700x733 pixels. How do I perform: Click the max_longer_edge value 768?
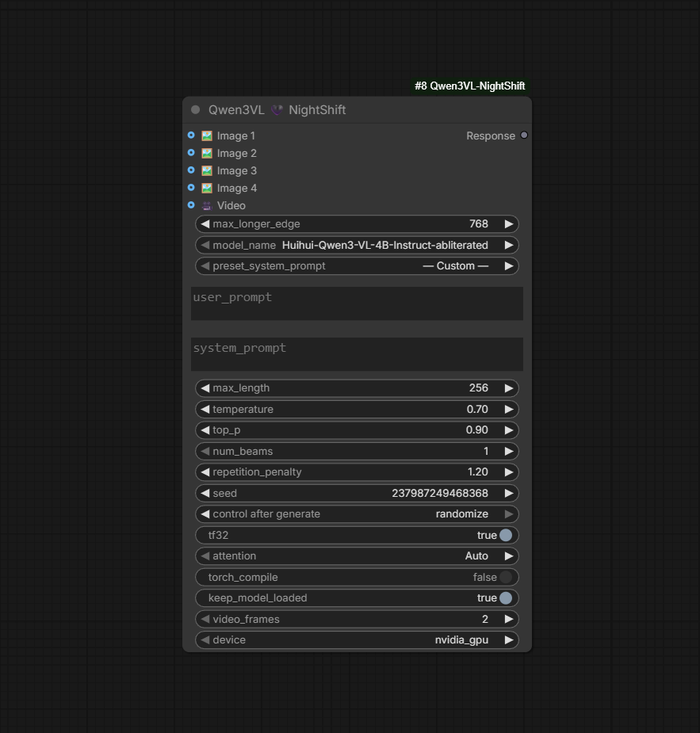point(478,224)
